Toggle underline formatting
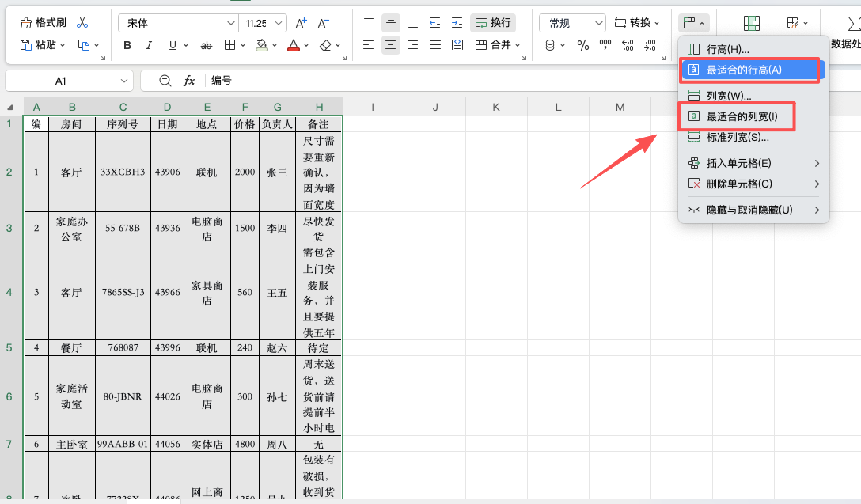The width and height of the screenshot is (861, 504). tap(173, 46)
